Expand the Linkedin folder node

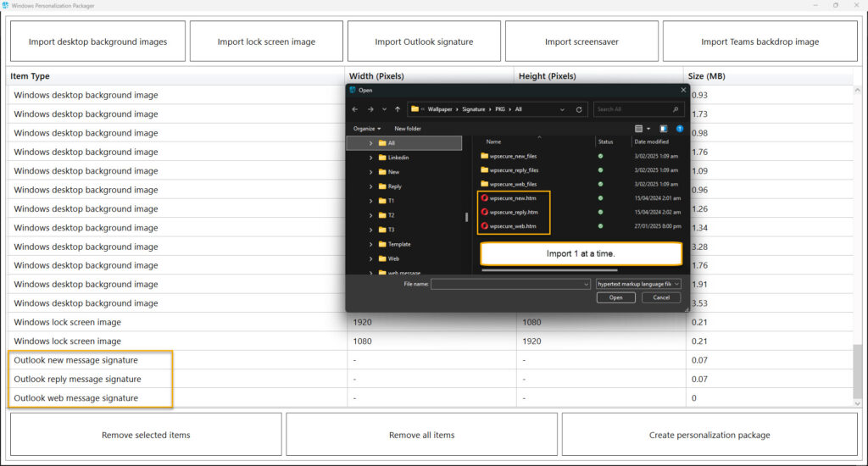coord(371,158)
